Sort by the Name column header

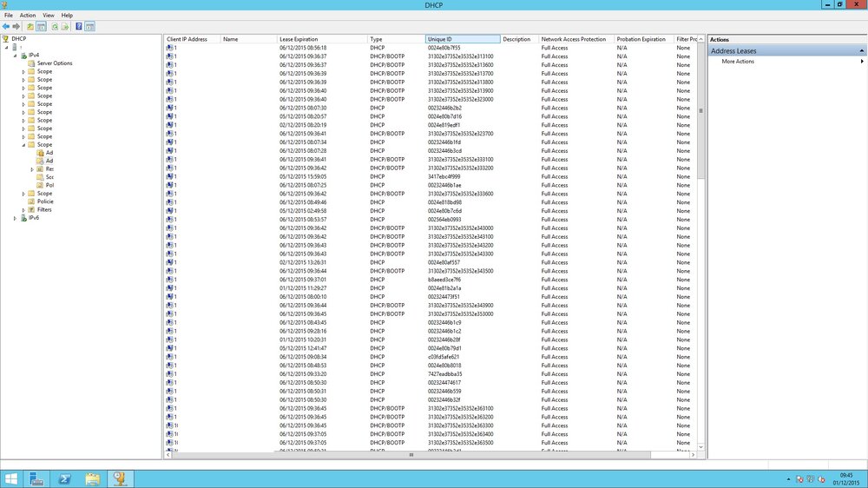coord(248,39)
